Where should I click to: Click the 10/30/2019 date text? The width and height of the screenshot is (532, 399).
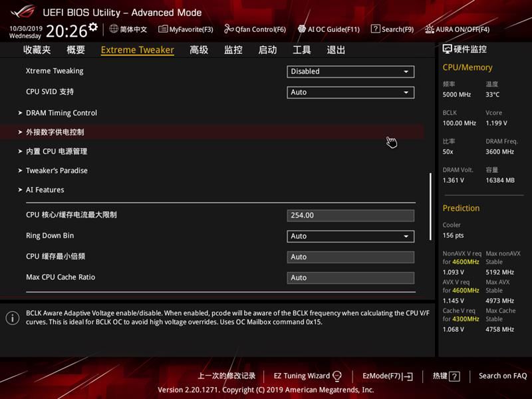(x=26, y=29)
